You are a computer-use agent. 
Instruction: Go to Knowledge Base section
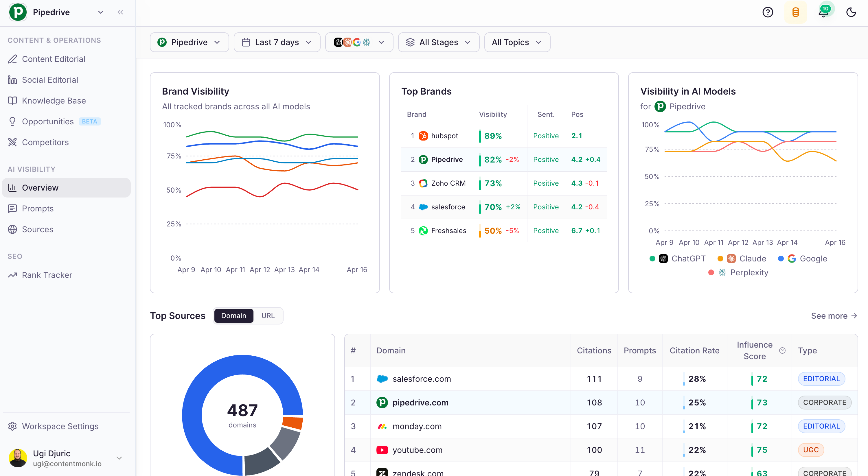tap(54, 101)
